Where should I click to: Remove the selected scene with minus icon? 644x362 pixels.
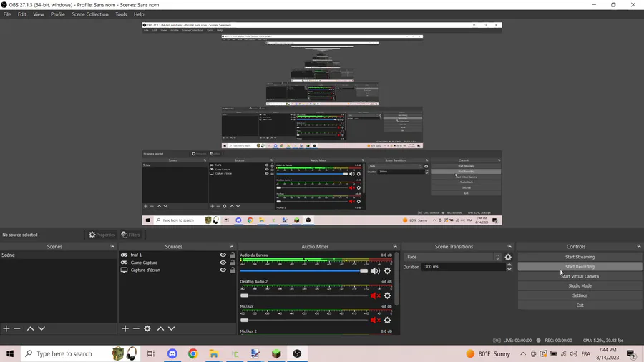(17, 328)
